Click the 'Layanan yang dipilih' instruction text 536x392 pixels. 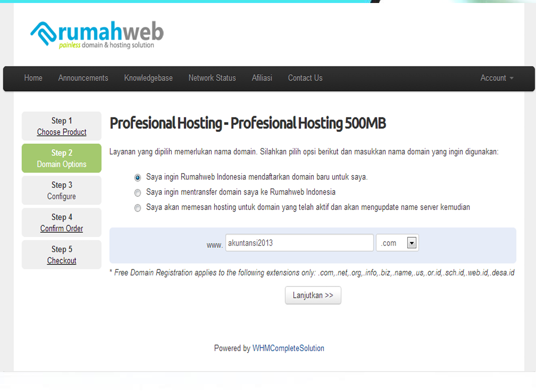coord(304,152)
